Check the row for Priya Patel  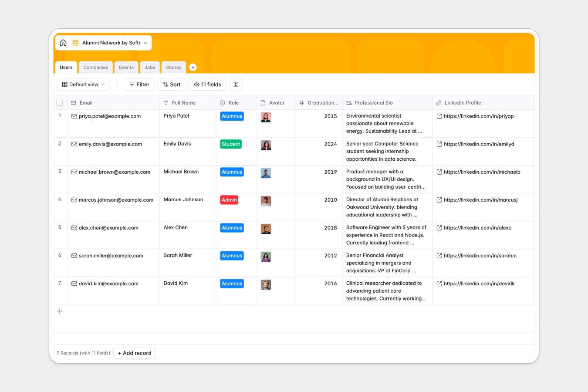pos(60,116)
